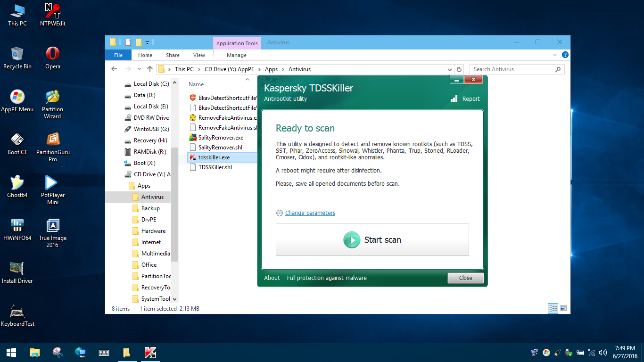
Task: Open recent locations dropdown arrow
Action: coord(139,69)
